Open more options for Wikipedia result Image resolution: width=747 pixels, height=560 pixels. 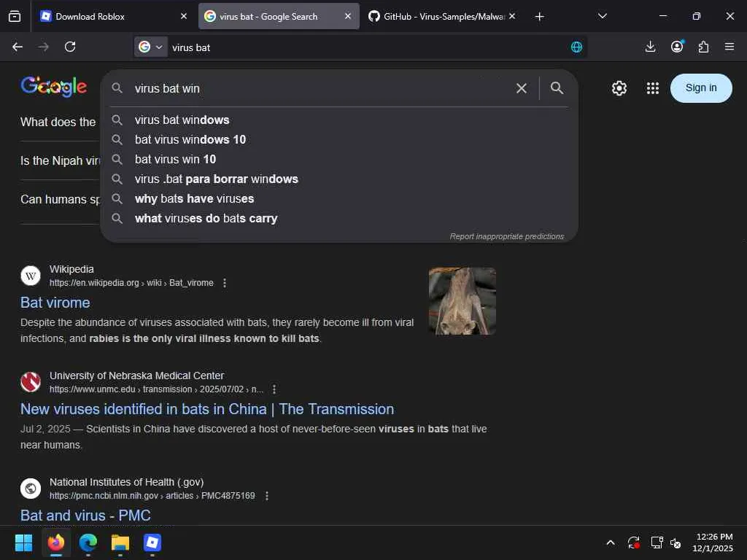tap(225, 283)
